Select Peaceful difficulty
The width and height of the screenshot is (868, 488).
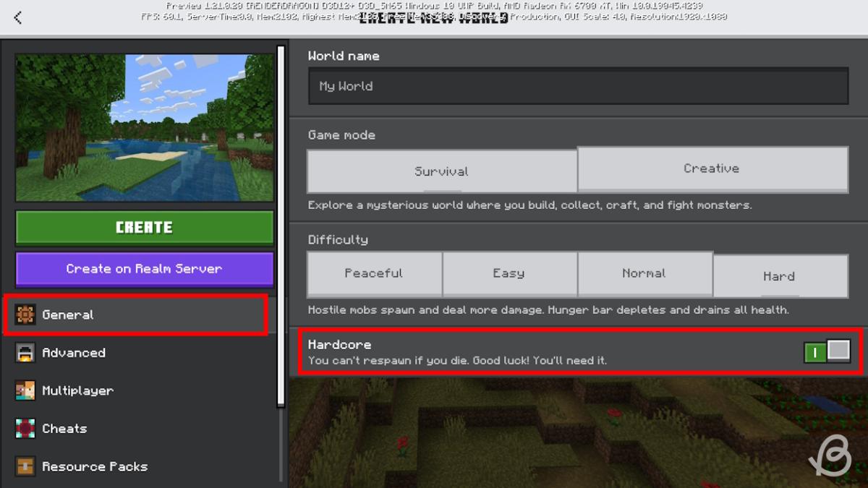(x=374, y=273)
